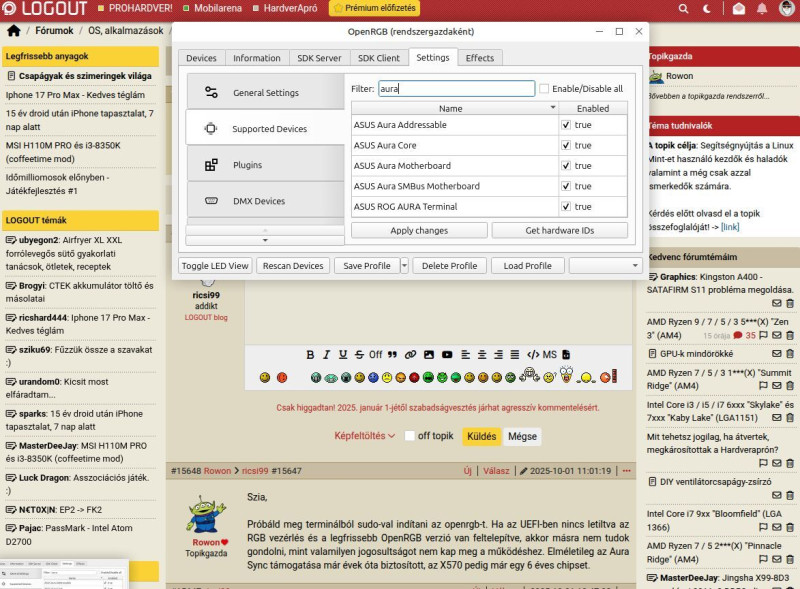Open messages envelope in site header
Image resolution: width=800 pixels, height=589 pixels.
click(x=739, y=9)
